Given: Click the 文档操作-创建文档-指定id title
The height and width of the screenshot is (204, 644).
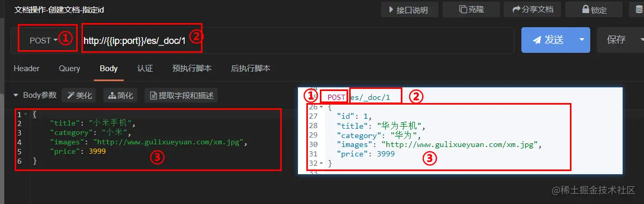Looking at the screenshot, I should tap(59, 9).
